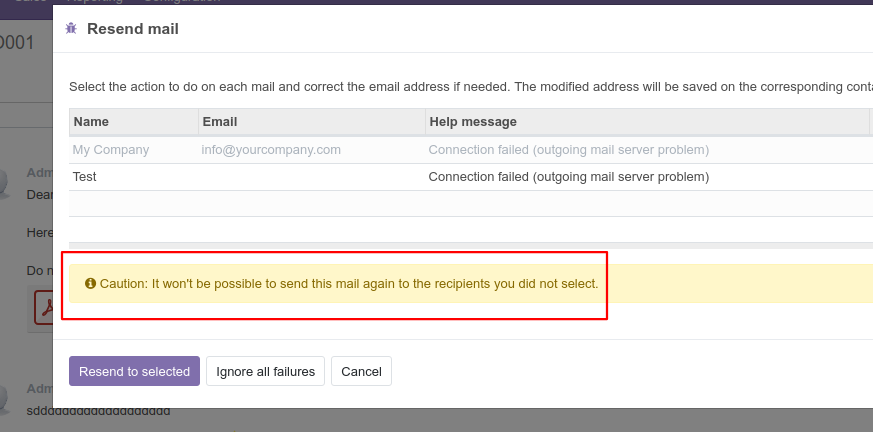873x432 pixels.
Task: Open the Reporting menu in top bar
Action: (95, 1)
